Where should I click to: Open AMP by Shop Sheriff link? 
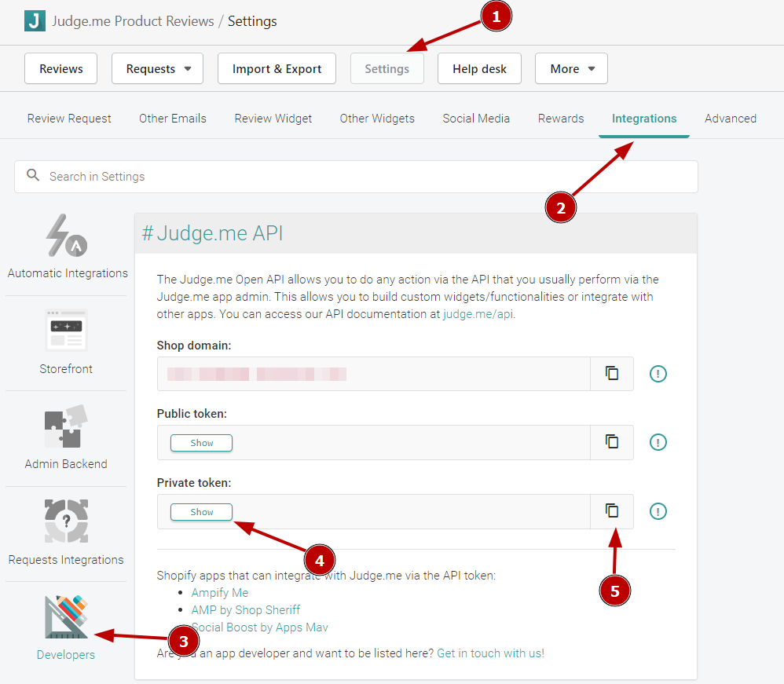pyautogui.click(x=246, y=610)
